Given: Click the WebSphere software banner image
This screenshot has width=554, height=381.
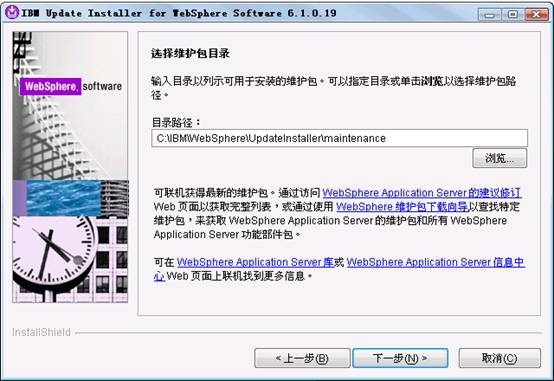Looking at the screenshot, I should pos(70,167).
